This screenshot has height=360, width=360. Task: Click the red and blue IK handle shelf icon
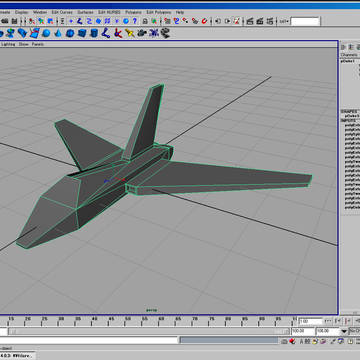tap(118, 33)
